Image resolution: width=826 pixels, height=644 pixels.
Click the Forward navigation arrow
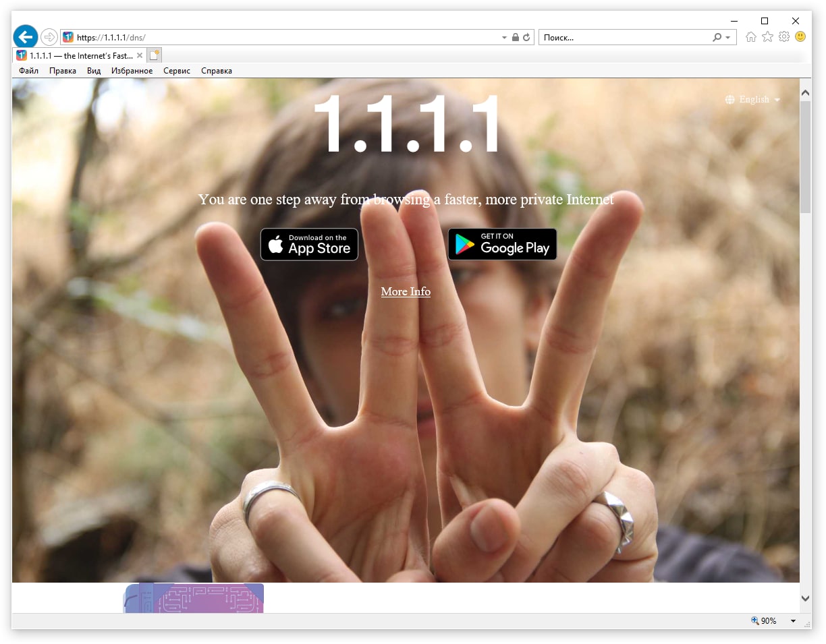[x=49, y=37]
